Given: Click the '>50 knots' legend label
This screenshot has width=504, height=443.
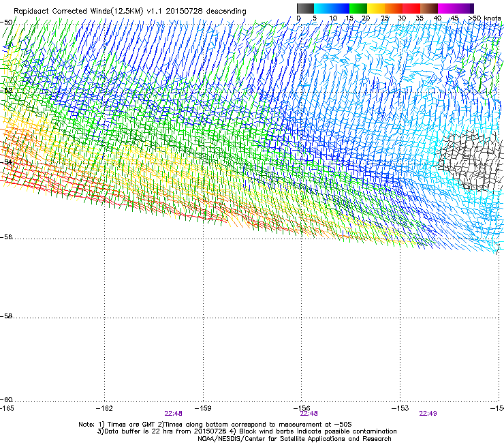Looking at the screenshot, I should (484, 18).
